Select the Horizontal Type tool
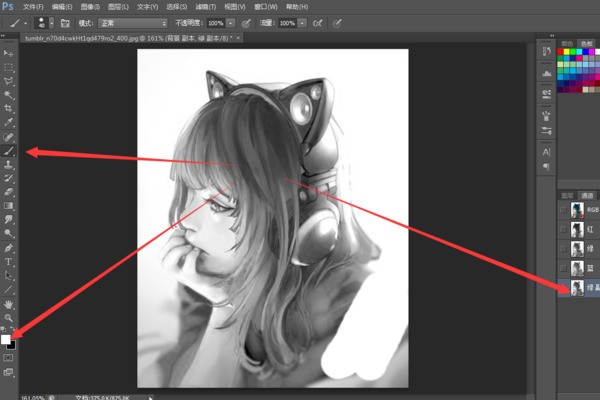The width and height of the screenshot is (600, 400). point(9,260)
